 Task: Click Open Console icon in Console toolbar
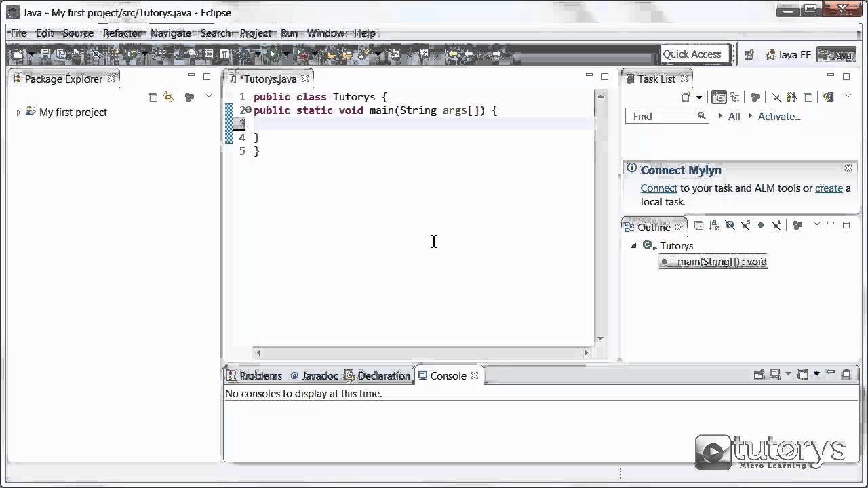[x=803, y=374]
